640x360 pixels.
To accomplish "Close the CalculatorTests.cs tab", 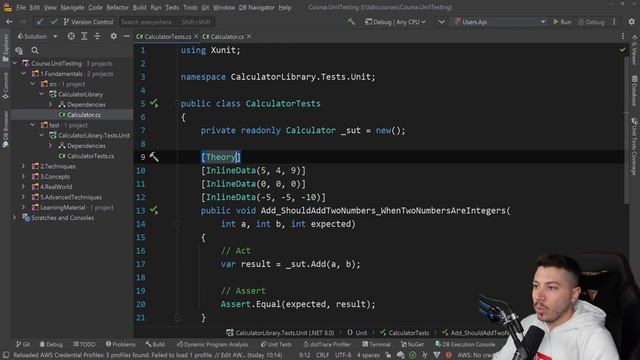I will tap(196, 36).
